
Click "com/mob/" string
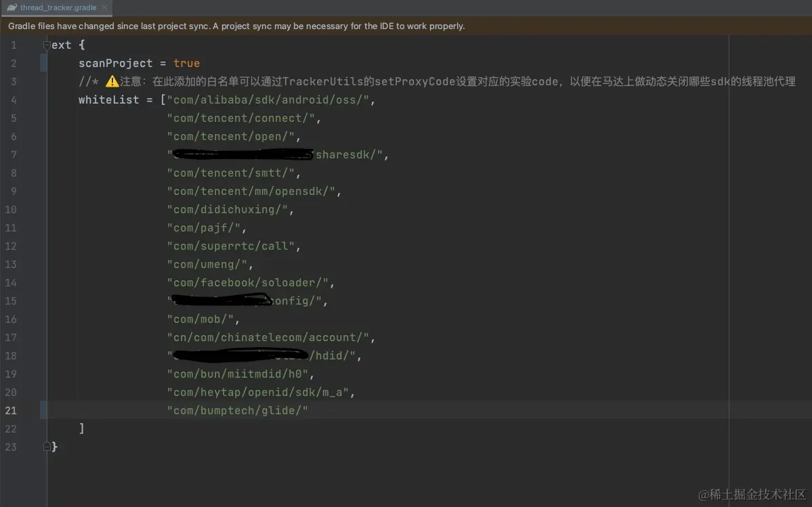200,319
